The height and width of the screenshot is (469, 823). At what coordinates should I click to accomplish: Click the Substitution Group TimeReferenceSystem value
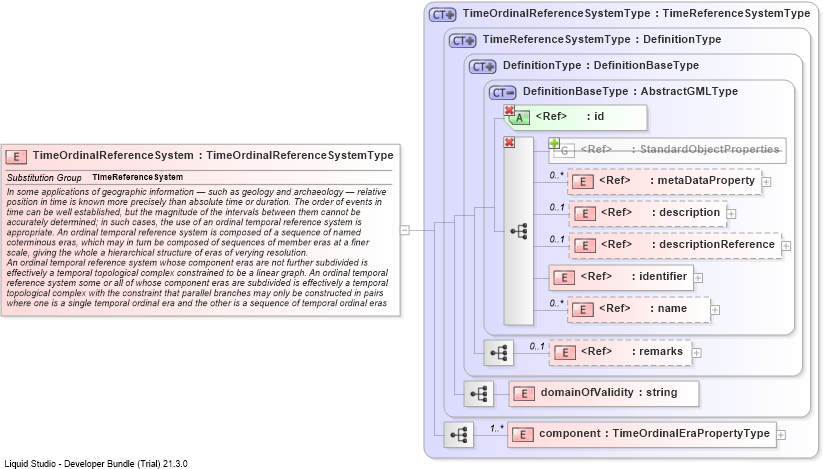coord(138,177)
